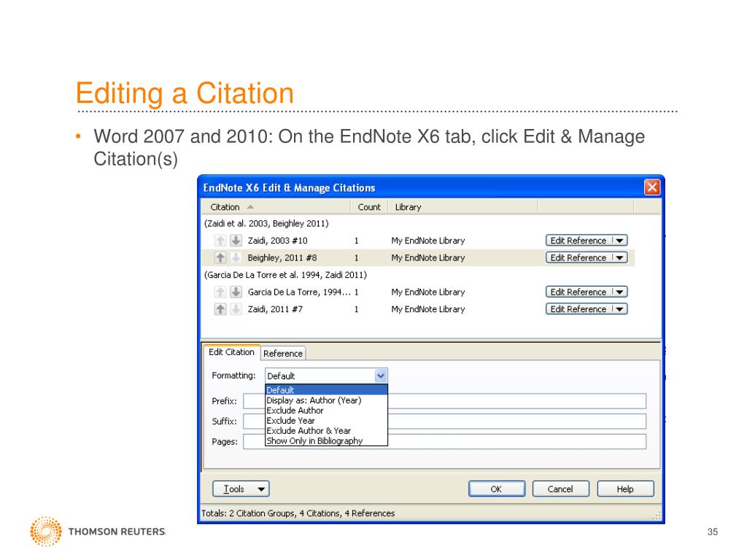Screen dimensions: 747x560
Task: Choose Default formatting option
Action: tap(326, 390)
